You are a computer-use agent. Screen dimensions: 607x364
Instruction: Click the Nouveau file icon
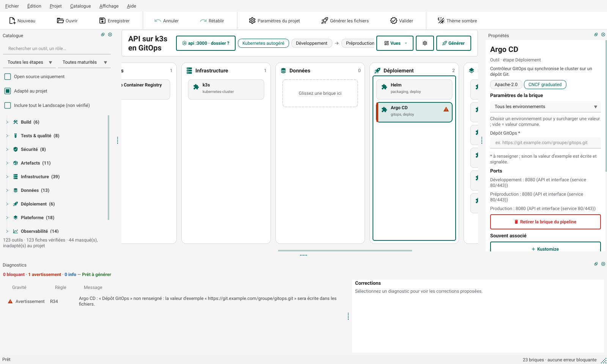click(x=12, y=20)
